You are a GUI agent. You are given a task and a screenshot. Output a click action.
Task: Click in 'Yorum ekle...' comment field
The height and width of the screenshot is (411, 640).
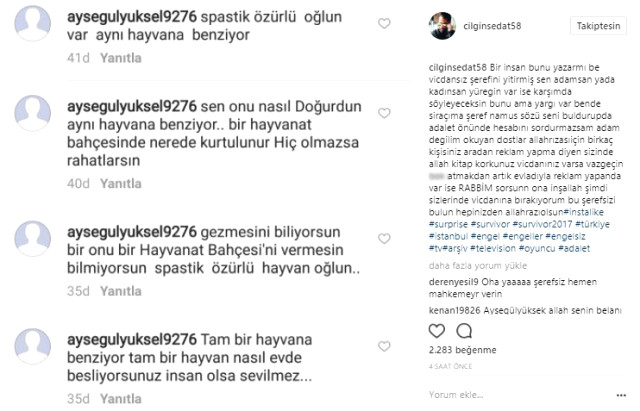tap(518, 395)
